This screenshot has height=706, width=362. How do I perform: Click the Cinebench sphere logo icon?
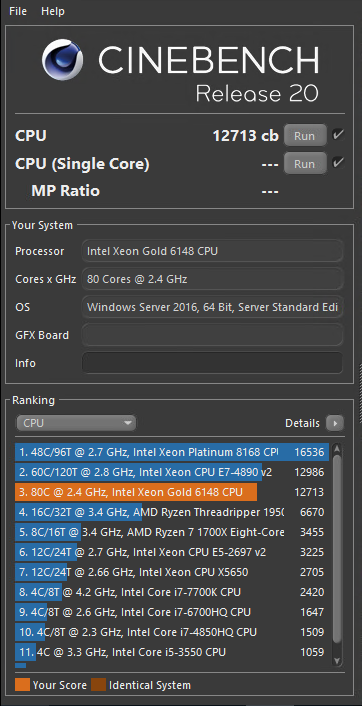pos(63,59)
